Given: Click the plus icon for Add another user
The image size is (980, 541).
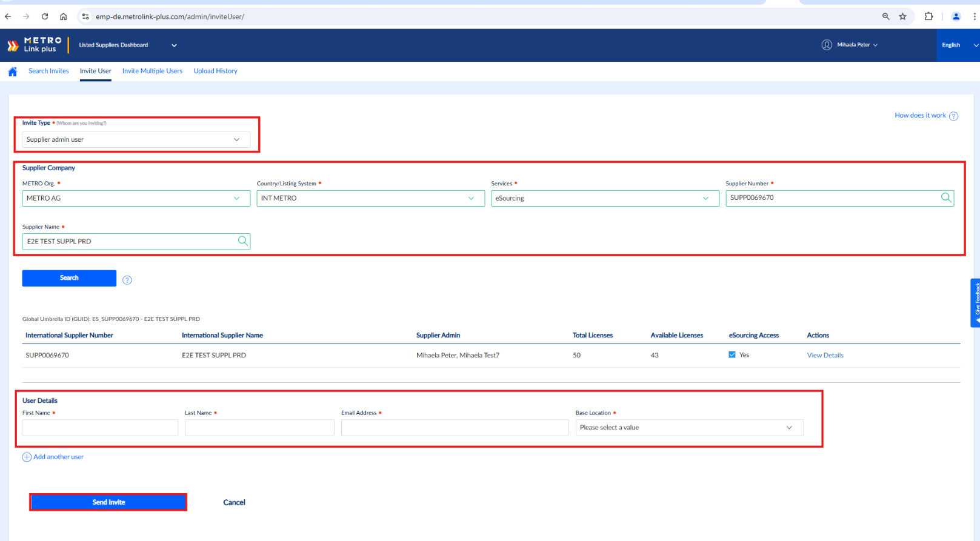Looking at the screenshot, I should coord(27,457).
